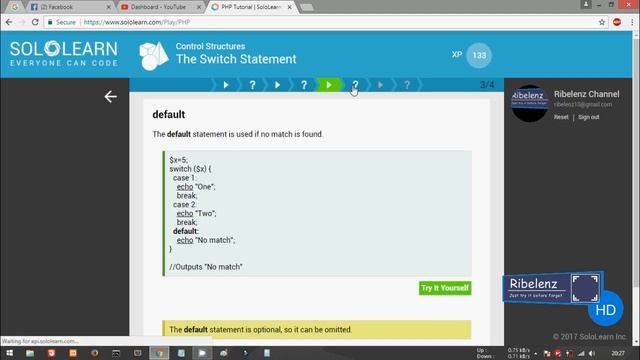Click the "Control Structures" module label

211,46
